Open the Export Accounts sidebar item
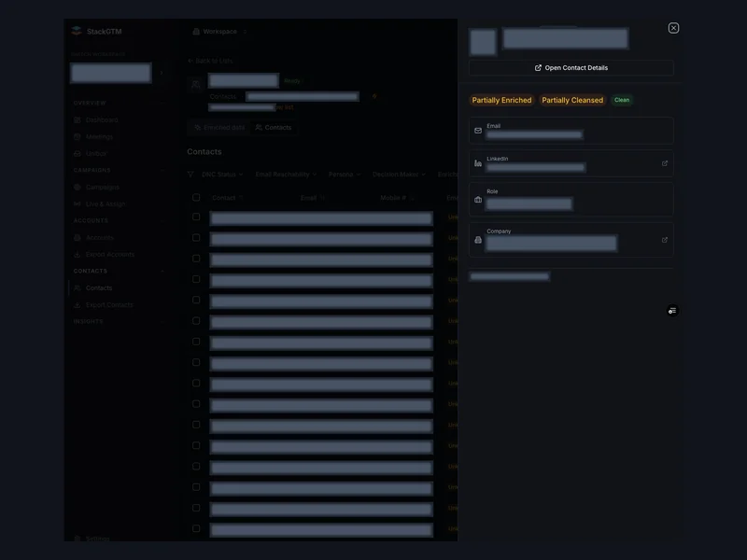The height and width of the screenshot is (560, 747). [x=110, y=254]
